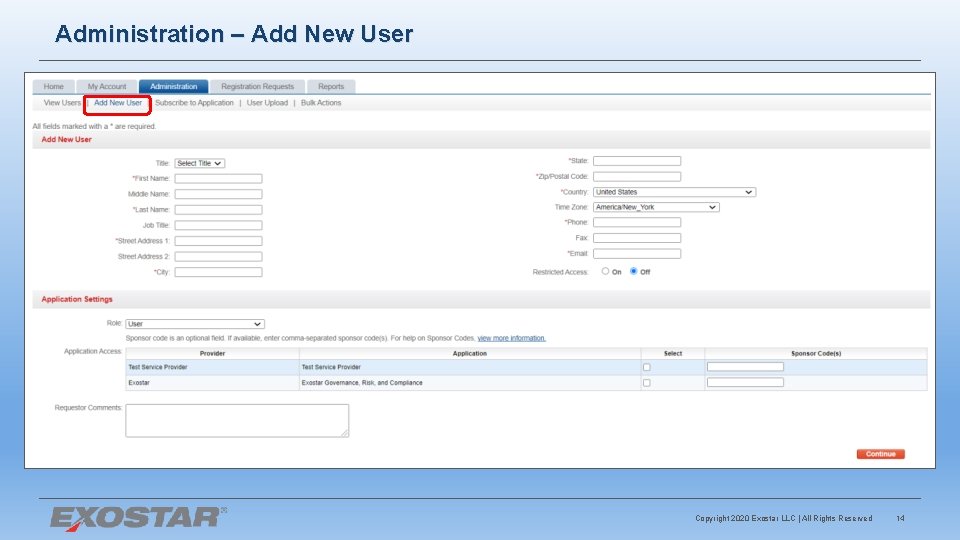Switch to My Account tab
The height and width of the screenshot is (540, 960).
107,86
